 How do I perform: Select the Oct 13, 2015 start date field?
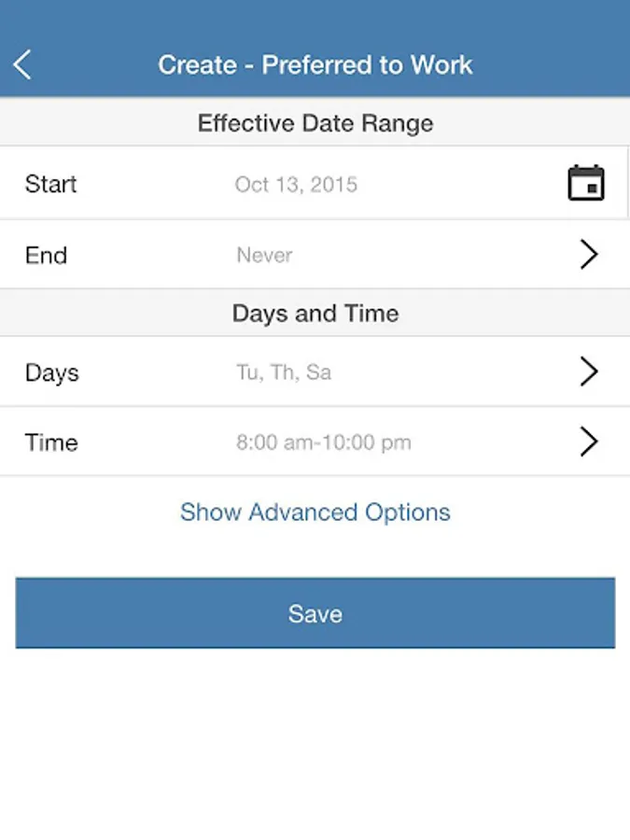point(296,184)
